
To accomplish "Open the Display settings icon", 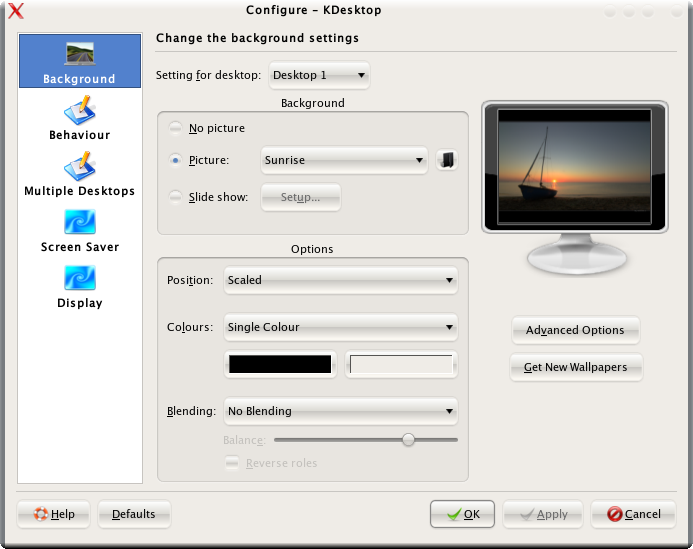I will click(x=80, y=286).
